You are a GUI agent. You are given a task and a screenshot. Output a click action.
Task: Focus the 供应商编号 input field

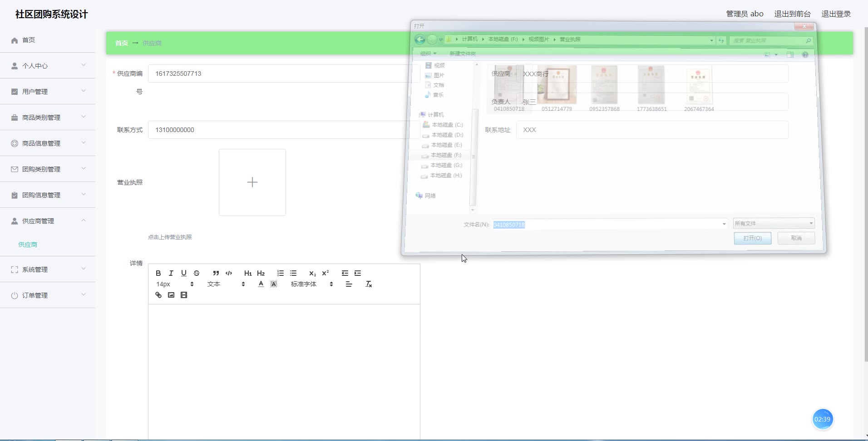[x=284, y=73]
